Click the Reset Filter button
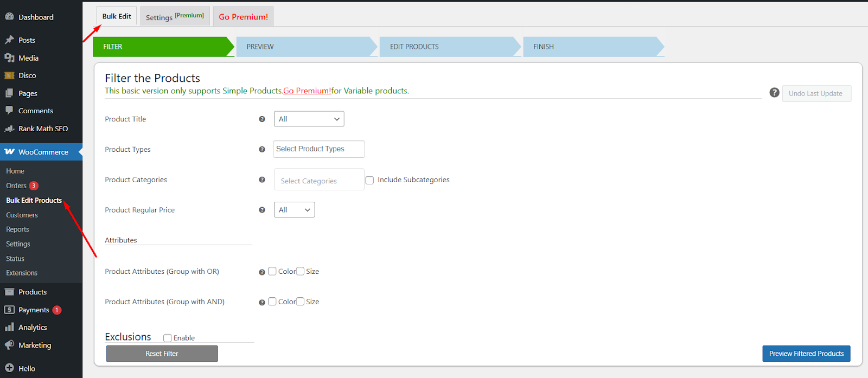Viewport: 868px width, 378px height. pos(162,354)
